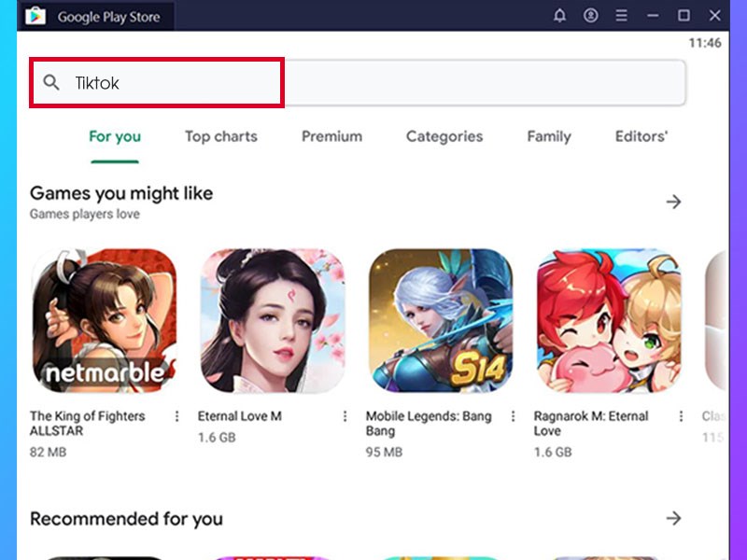Screen dimensions: 747x560
Task: Switch to the Top charts tab
Action: (x=221, y=136)
